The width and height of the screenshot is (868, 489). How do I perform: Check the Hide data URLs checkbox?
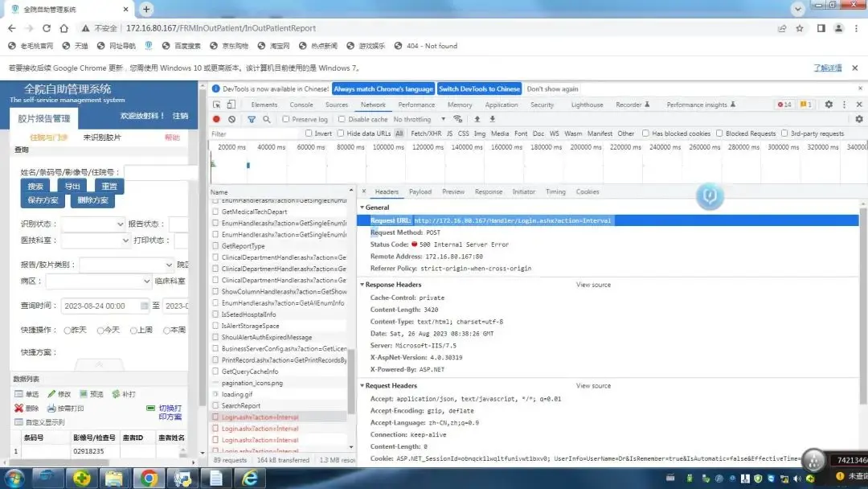(x=341, y=134)
